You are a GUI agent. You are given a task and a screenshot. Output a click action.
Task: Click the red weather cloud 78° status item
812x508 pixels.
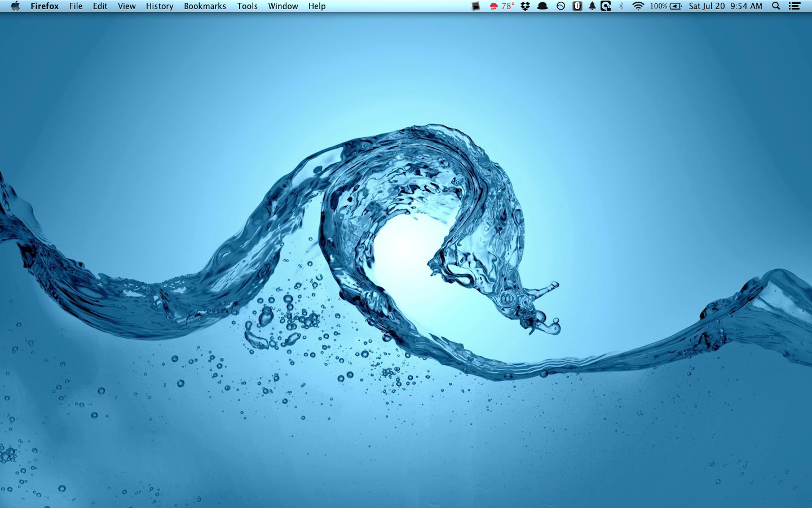(501, 6)
